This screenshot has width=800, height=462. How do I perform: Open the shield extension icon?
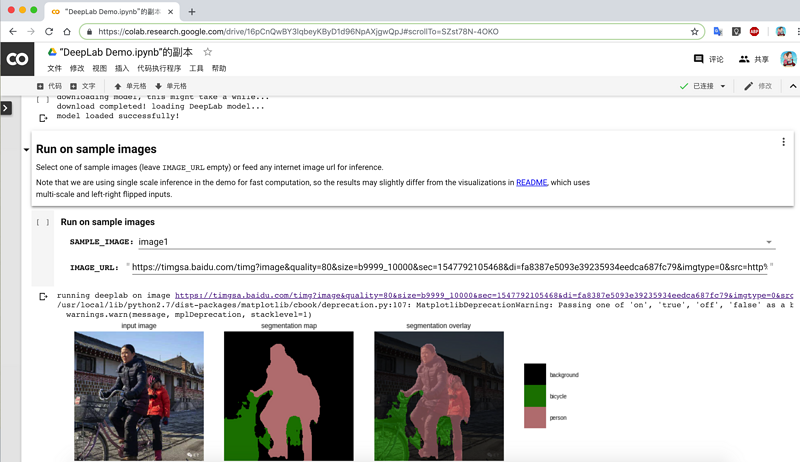[x=736, y=32]
